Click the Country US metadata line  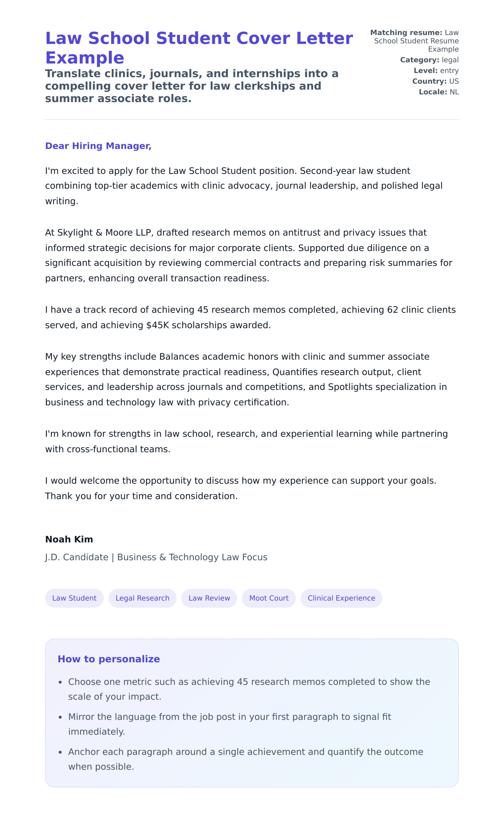click(435, 81)
